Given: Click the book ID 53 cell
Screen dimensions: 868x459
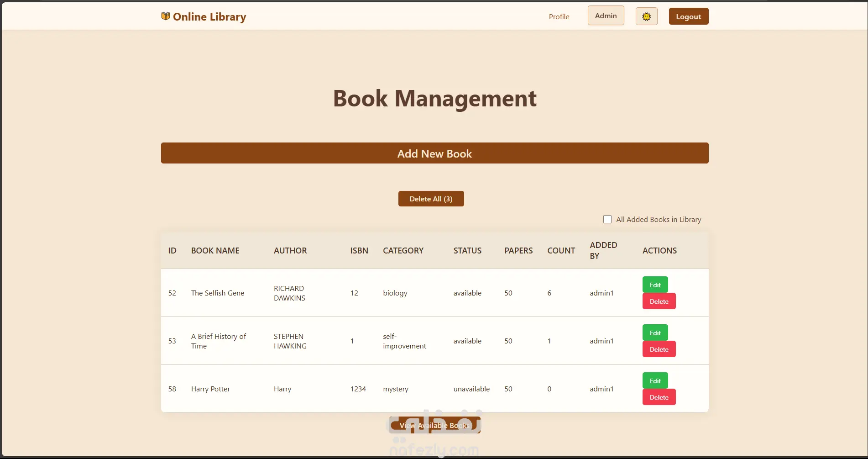Looking at the screenshot, I should pos(172,341).
